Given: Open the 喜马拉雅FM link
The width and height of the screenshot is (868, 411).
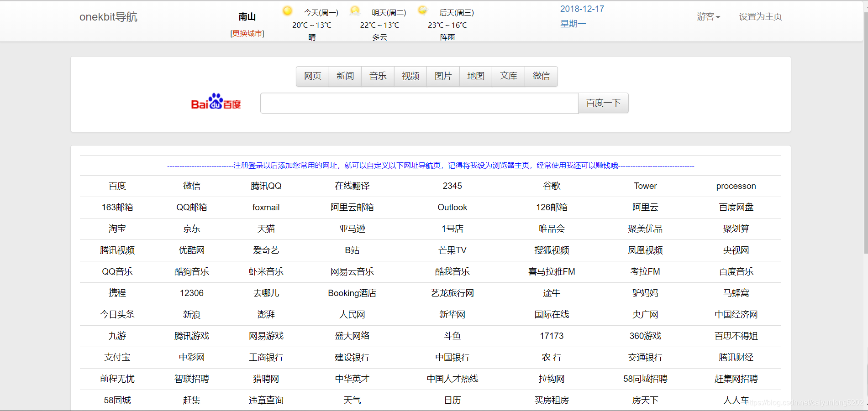Looking at the screenshot, I should click(552, 272).
